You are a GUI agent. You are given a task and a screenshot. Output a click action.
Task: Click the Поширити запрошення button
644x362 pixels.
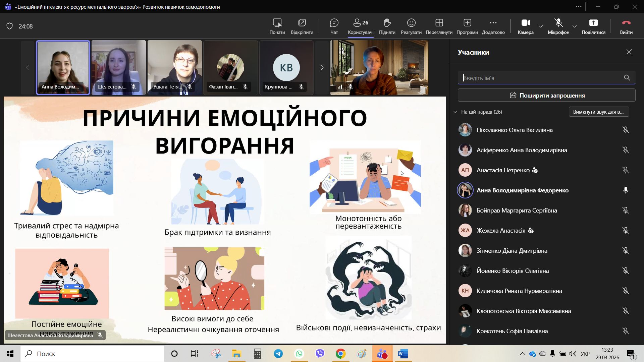[546, 96]
